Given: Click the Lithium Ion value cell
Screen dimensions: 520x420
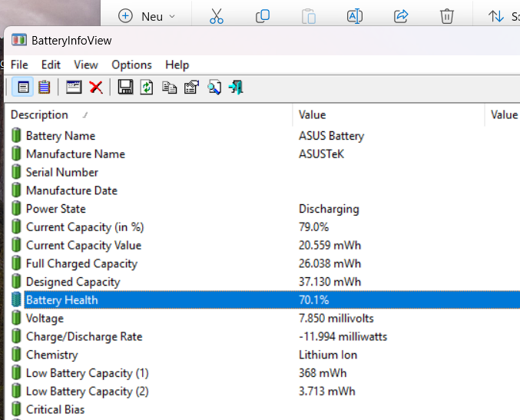Looking at the screenshot, I should (x=328, y=355).
